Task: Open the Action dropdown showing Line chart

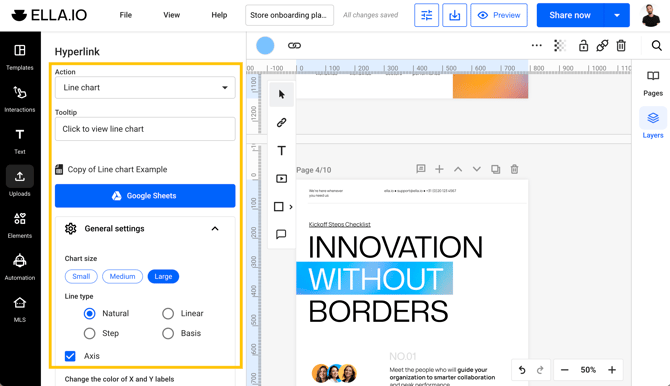Action: [x=145, y=88]
